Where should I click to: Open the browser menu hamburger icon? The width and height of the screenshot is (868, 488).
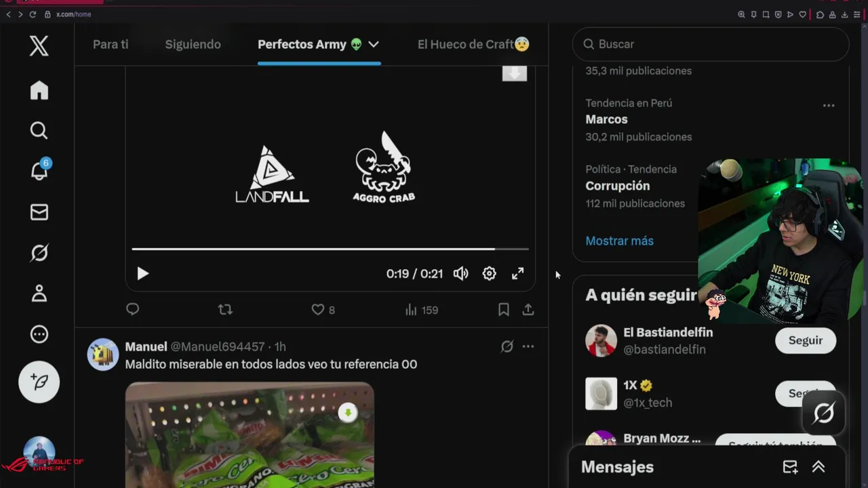[x=857, y=14]
